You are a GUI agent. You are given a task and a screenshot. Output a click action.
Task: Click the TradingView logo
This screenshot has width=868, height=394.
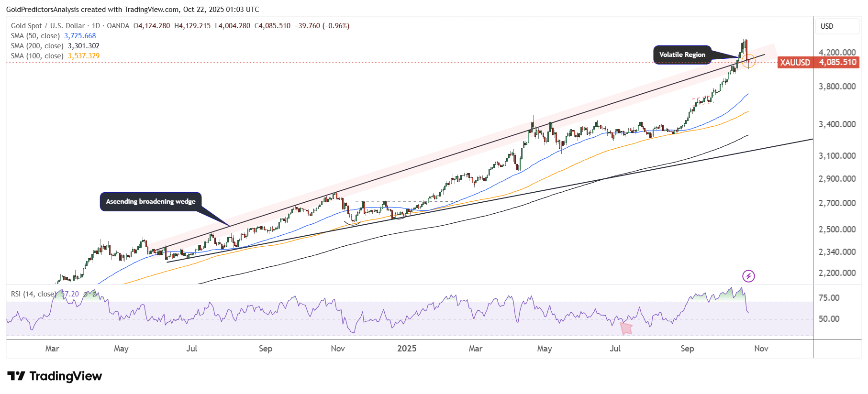(55, 376)
